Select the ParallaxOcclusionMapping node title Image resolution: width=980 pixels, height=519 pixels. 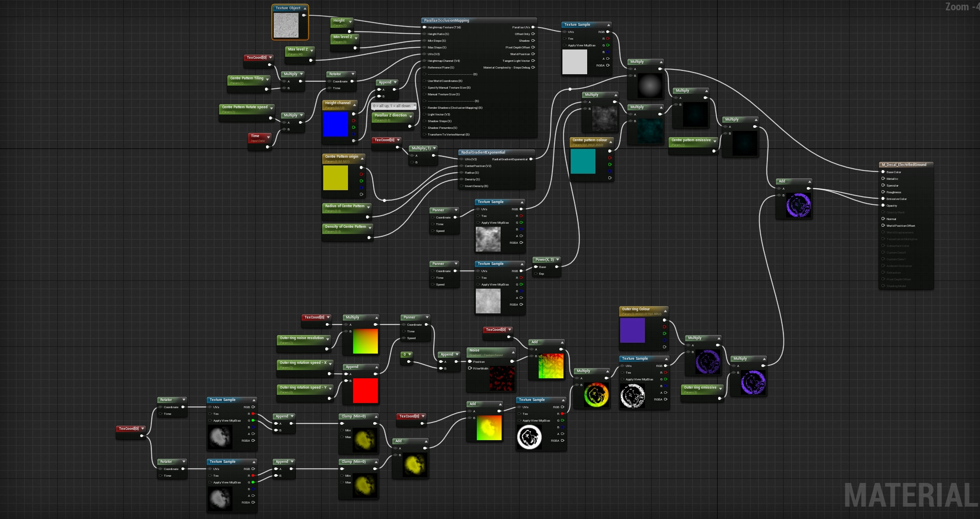446,21
